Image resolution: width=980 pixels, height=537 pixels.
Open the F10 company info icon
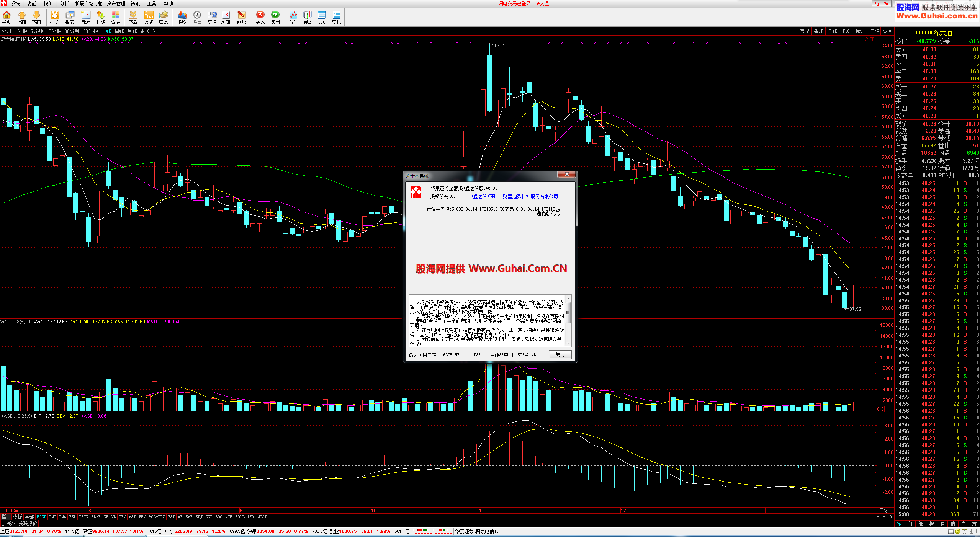[x=322, y=18]
